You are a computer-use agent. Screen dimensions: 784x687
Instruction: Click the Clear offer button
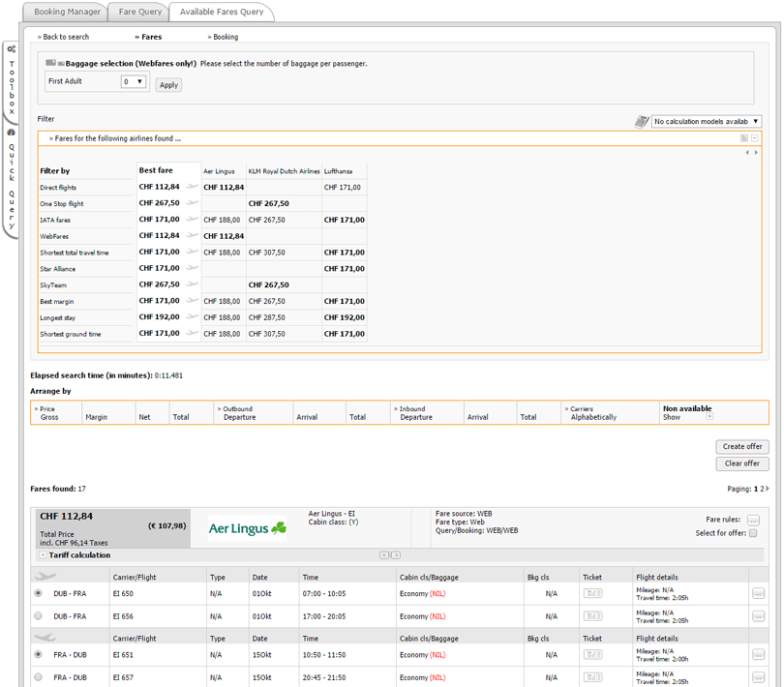pyautogui.click(x=742, y=463)
